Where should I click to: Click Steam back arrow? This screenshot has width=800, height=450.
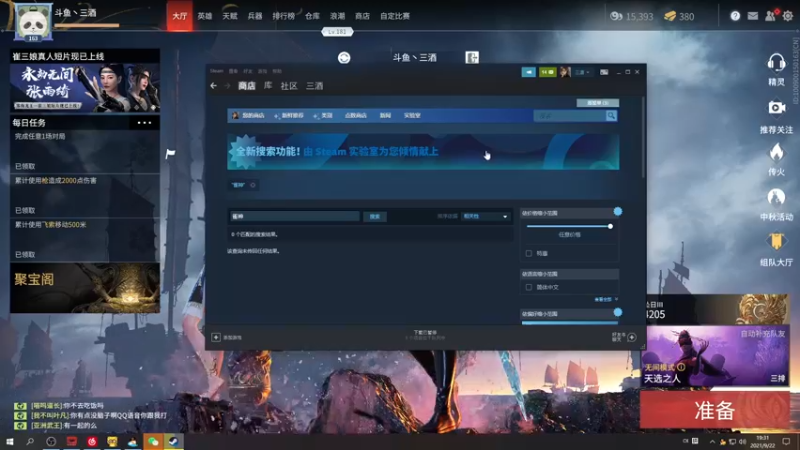(214, 86)
